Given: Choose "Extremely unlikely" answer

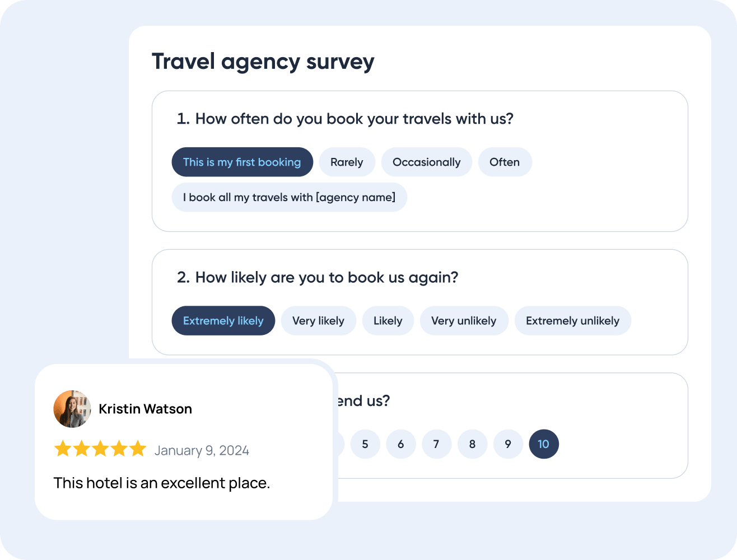Looking at the screenshot, I should (572, 321).
